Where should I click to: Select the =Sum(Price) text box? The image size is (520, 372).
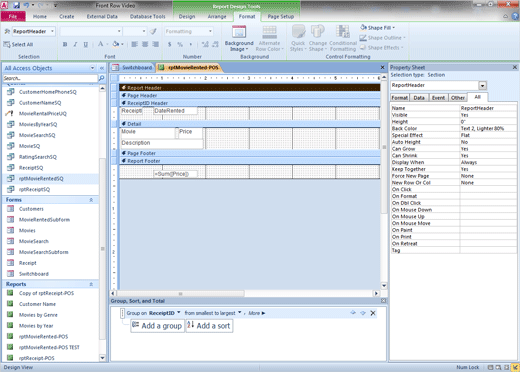[x=175, y=174]
